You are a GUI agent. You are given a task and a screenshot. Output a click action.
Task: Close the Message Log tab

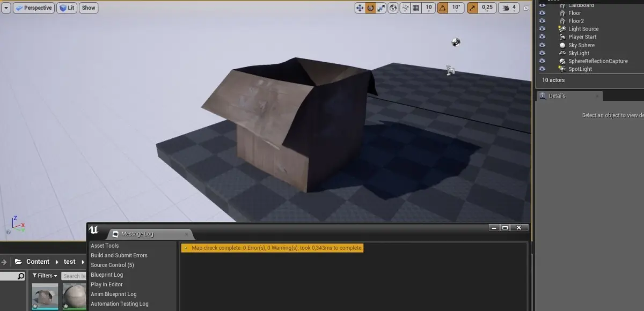pos(187,234)
